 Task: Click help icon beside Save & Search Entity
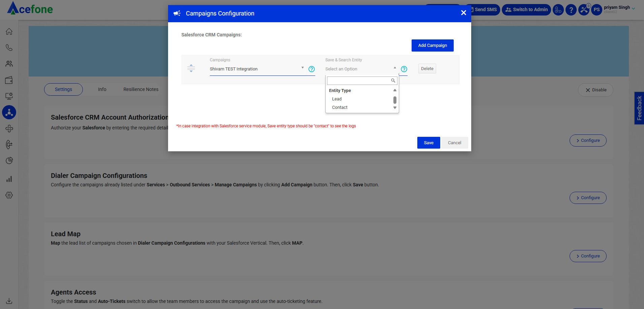coord(404,69)
